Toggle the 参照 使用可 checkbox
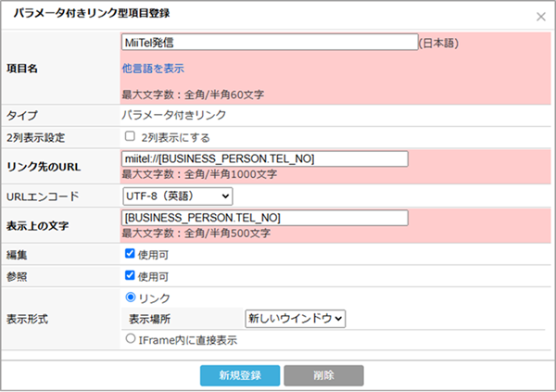Screen dimensions: 556x392 point(131,275)
